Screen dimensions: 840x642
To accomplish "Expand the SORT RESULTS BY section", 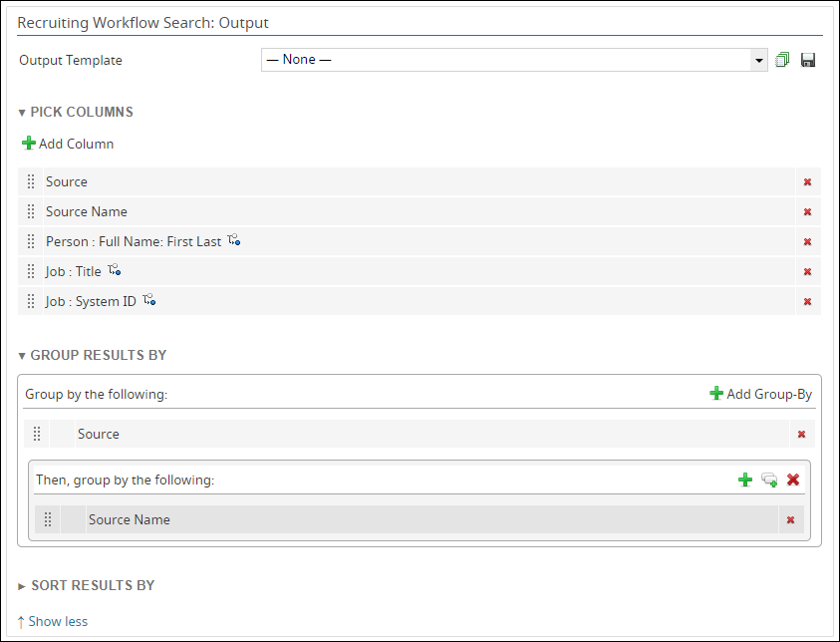I will (x=22, y=586).
